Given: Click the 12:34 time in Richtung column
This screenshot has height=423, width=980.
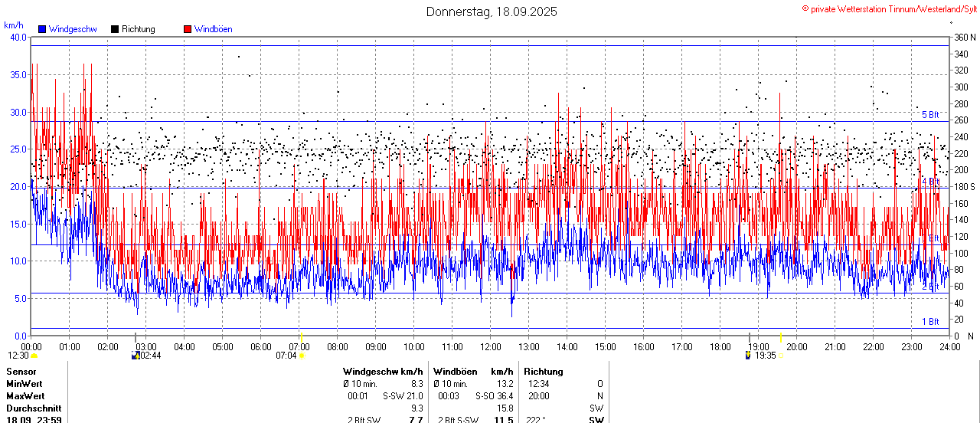Looking at the screenshot, I should tap(538, 384).
